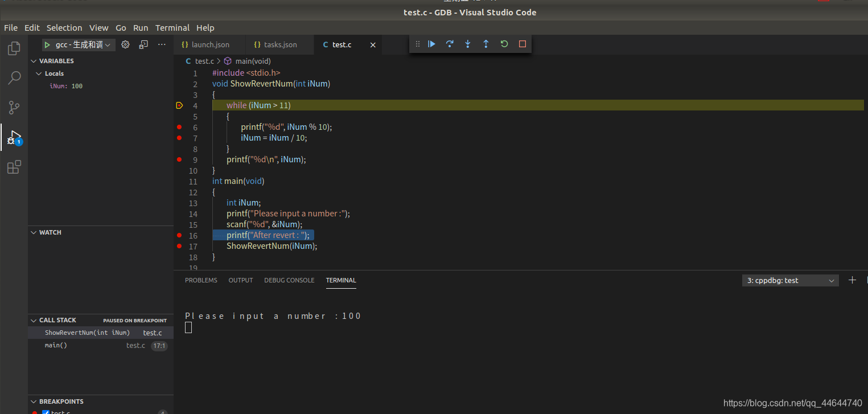Collapse the Locals tree node
The height and width of the screenshot is (414, 868).
(x=39, y=73)
